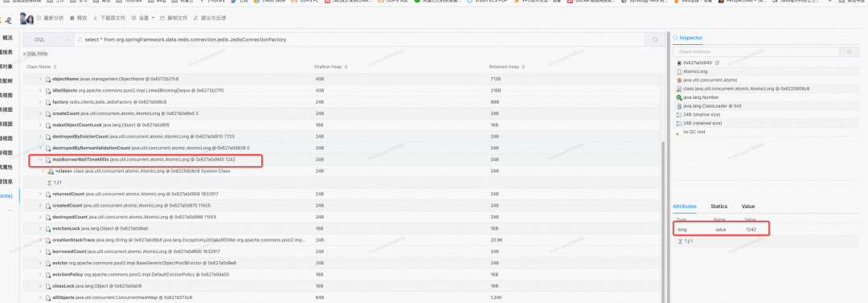Image resolution: width=868 pixels, height=303 pixels.
Task: Click the java.lang.Number superclass icon in Inspector
Action: [679, 97]
